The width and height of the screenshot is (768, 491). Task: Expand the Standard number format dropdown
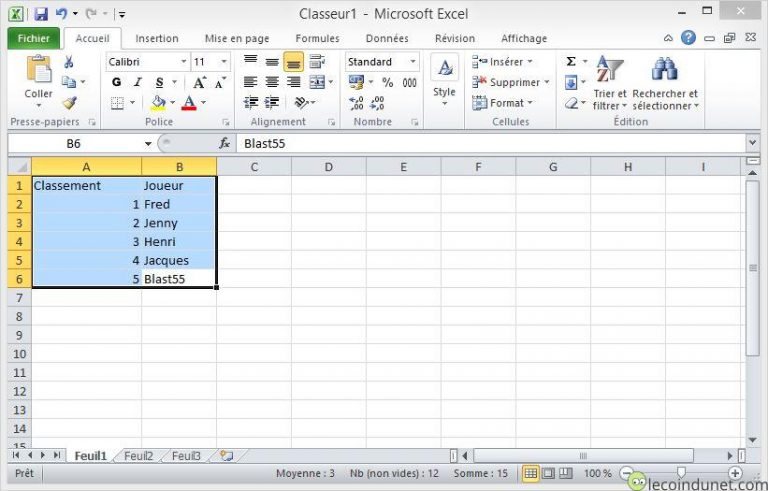click(x=412, y=62)
